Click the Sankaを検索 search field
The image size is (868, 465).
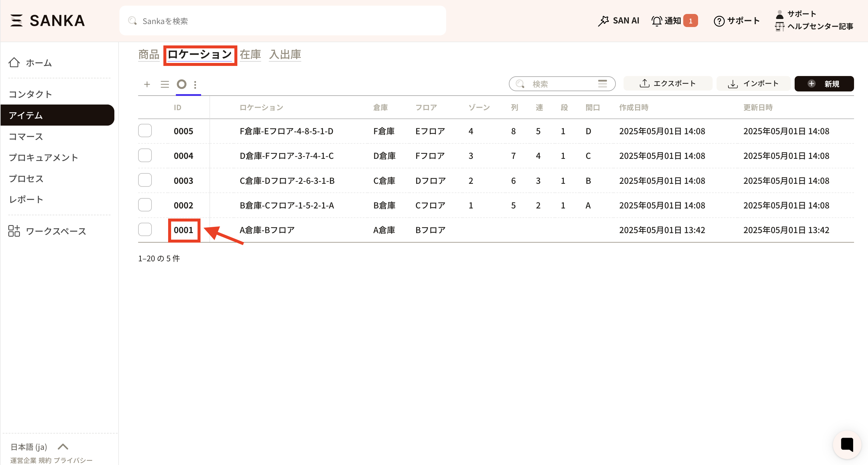point(283,21)
